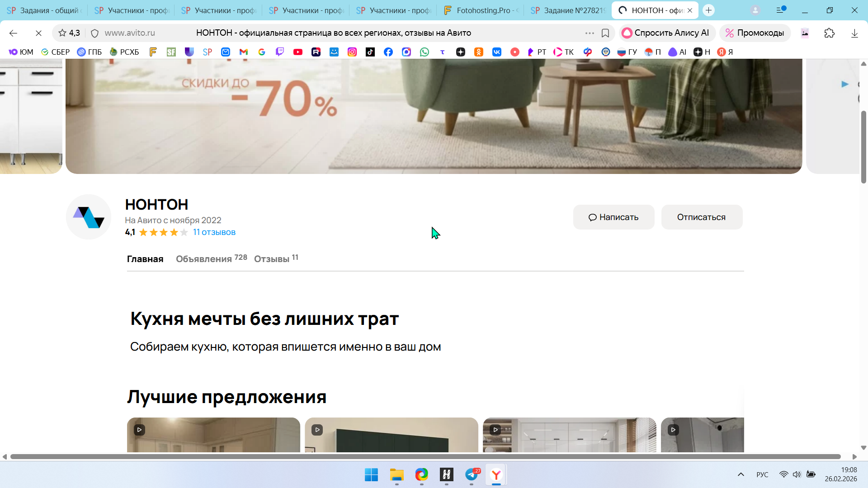
Task: Open the WhatsApp bookmark icon
Action: click(x=424, y=52)
